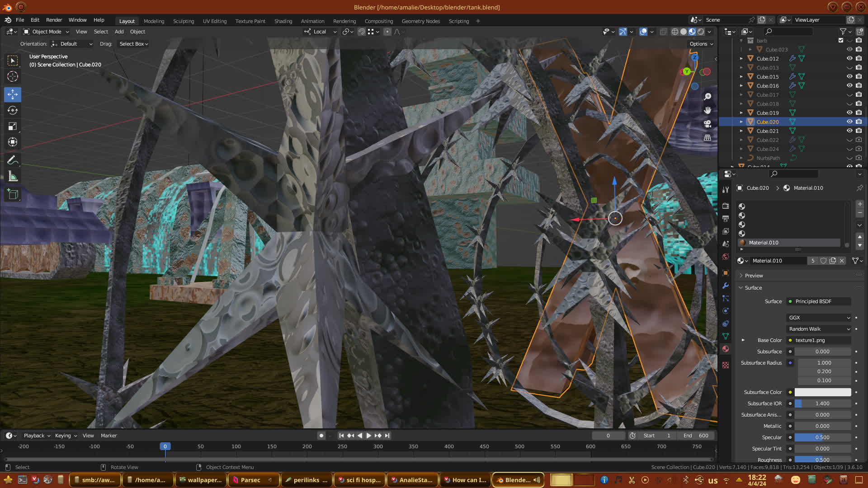Open the Object Mode dropdown
The image size is (868, 488).
(46, 32)
